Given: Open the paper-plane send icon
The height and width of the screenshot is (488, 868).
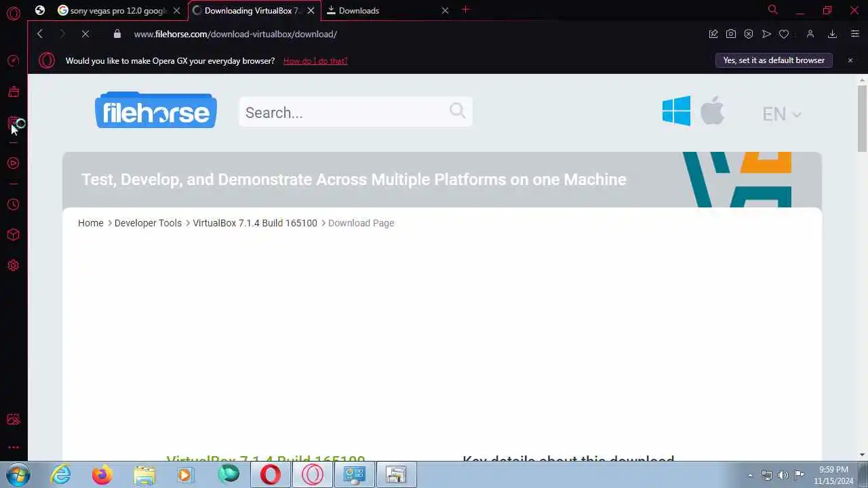Looking at the screenshot, I should tap(766, 34).
